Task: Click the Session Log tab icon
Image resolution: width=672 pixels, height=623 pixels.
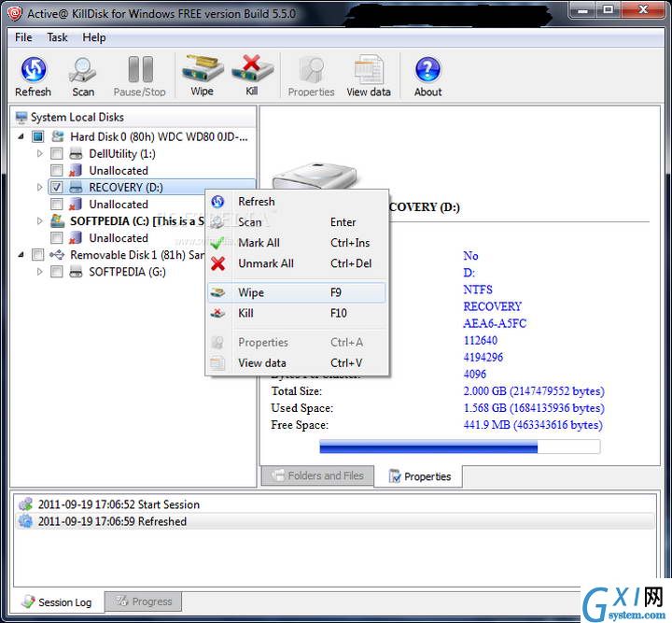Action: tap(28, 602)
